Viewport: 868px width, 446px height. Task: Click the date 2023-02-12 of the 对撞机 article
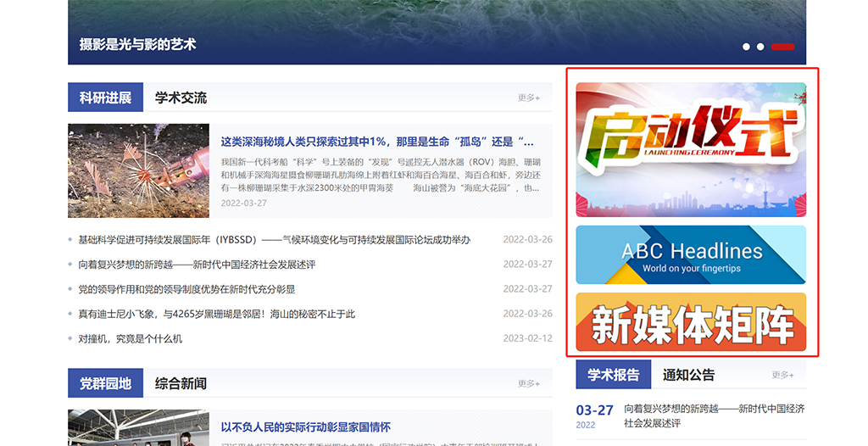coord(527,338)
